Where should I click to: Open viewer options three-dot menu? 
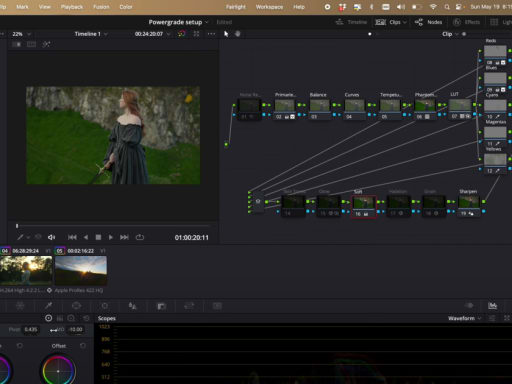(211, 34)
